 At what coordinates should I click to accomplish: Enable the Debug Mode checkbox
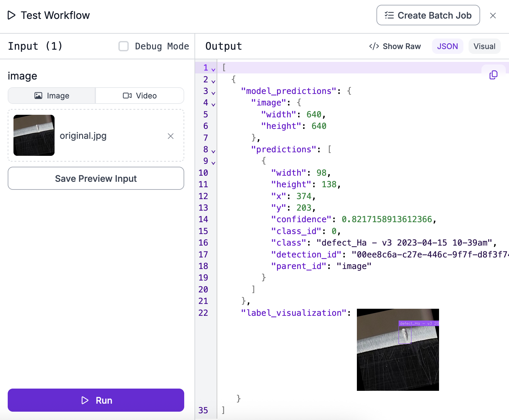(x=124, y=46)
